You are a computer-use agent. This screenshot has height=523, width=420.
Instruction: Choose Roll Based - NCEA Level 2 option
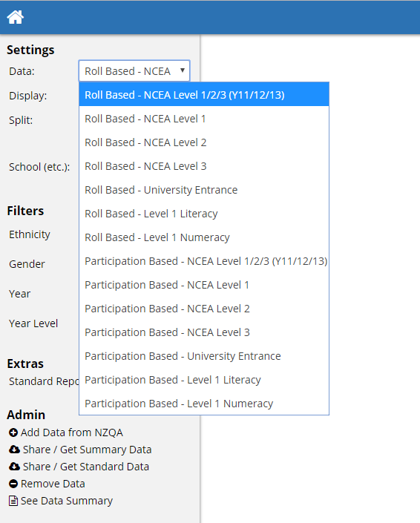[x=204, y=142]
